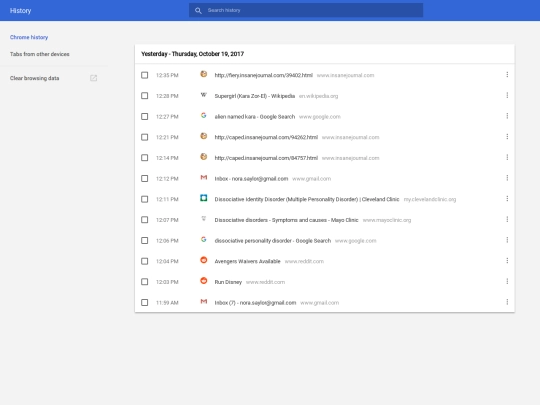Open more actions menu for 12:14 PM entry
The width and height of the screenshot is (540, 405).
coord(507,157)
